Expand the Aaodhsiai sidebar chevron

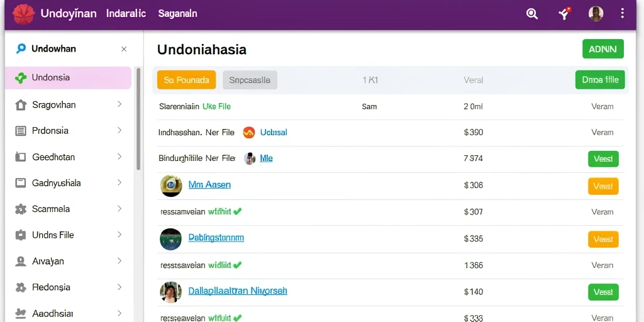click(x=119, y=313)
